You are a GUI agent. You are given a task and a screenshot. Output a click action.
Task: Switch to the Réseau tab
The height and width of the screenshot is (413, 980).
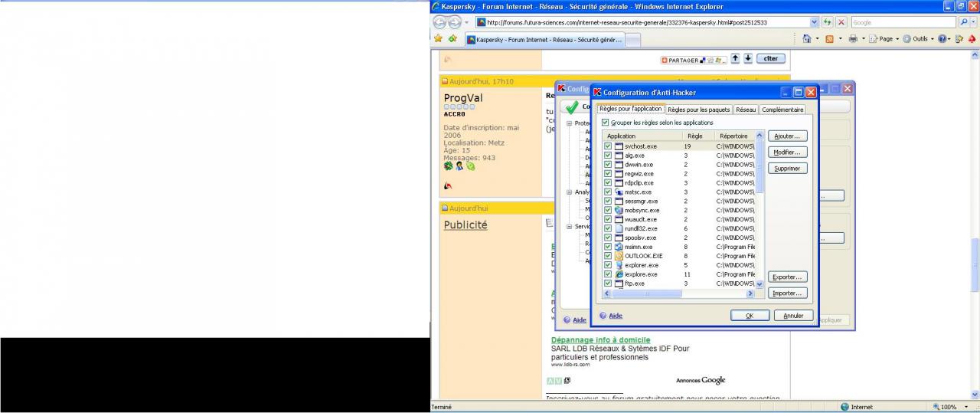pyautogui.click(x=745, y=110)
